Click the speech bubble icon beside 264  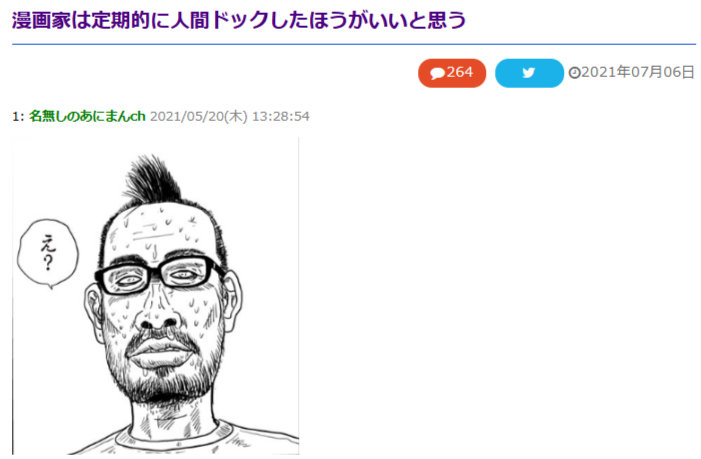(x=437, y=74)
